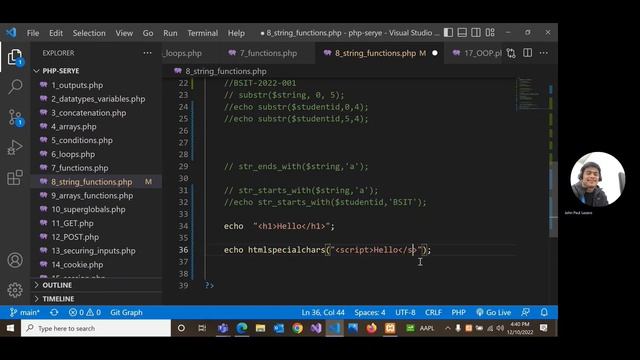Viewport: 640px width, 360px height.
Task: Open 5_conditions.php in explorer
Action: tap(96, 140)
